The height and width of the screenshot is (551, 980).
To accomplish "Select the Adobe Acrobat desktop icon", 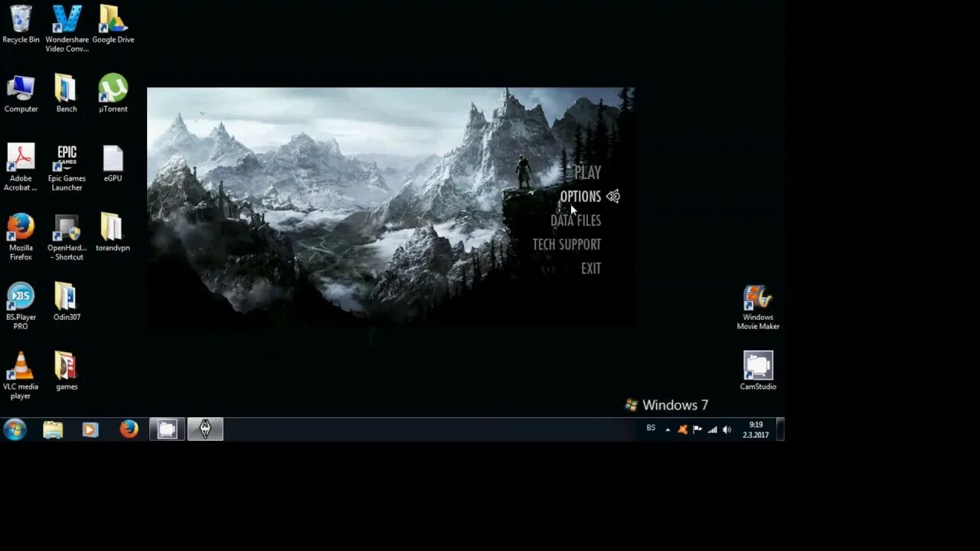I will (x=21, y=168).
